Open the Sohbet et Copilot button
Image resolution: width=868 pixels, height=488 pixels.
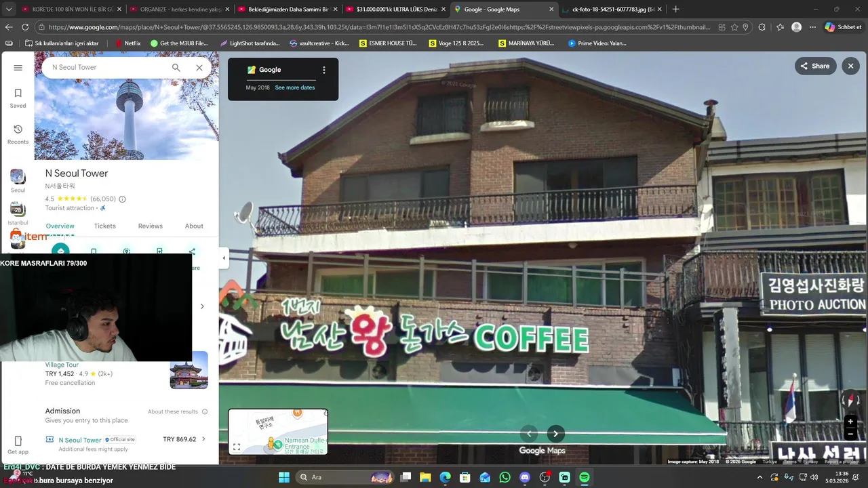pos(843,27)
